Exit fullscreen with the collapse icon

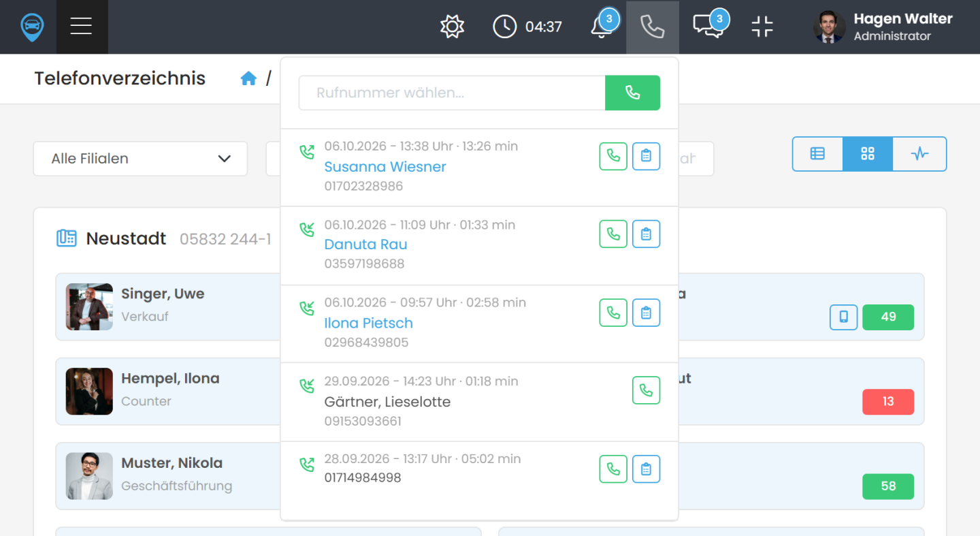click(762, 27)
